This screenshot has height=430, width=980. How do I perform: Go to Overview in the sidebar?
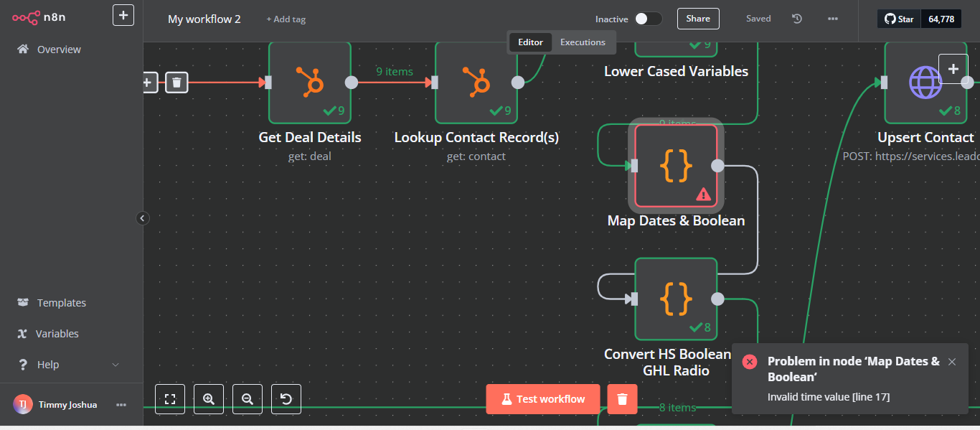[x=57, y=49]
